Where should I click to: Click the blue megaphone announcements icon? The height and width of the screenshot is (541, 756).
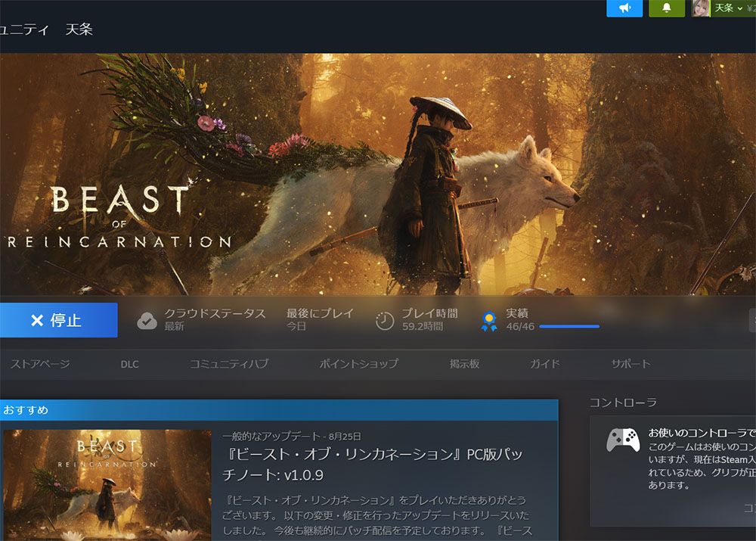coord(624,8)
